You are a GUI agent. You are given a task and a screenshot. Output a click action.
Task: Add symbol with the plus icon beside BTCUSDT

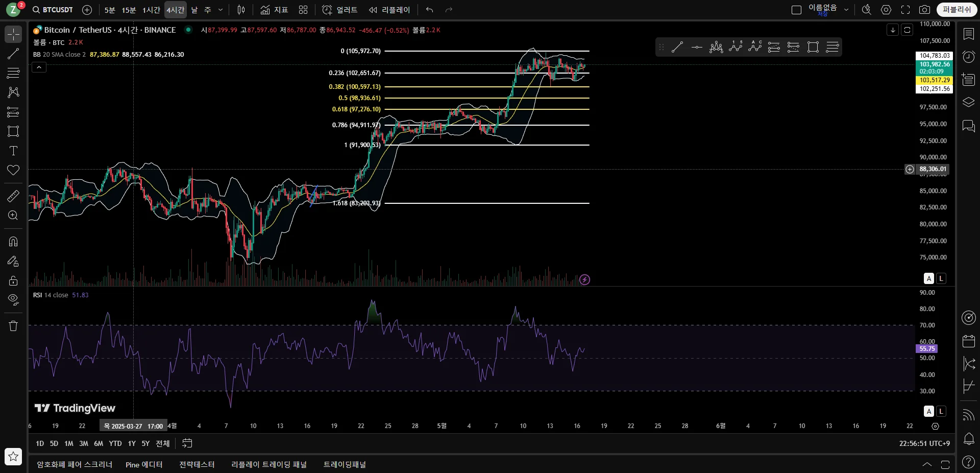[x=87, y=10]
